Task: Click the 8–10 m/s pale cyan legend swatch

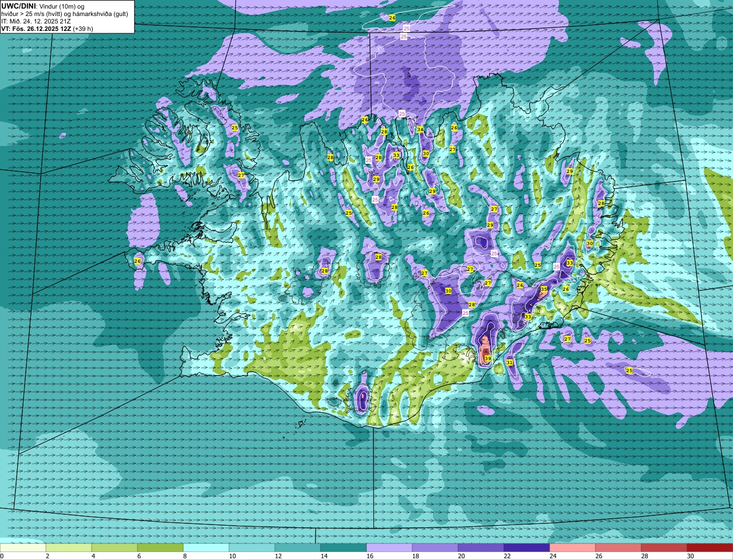Action: [x=206, y=548]
